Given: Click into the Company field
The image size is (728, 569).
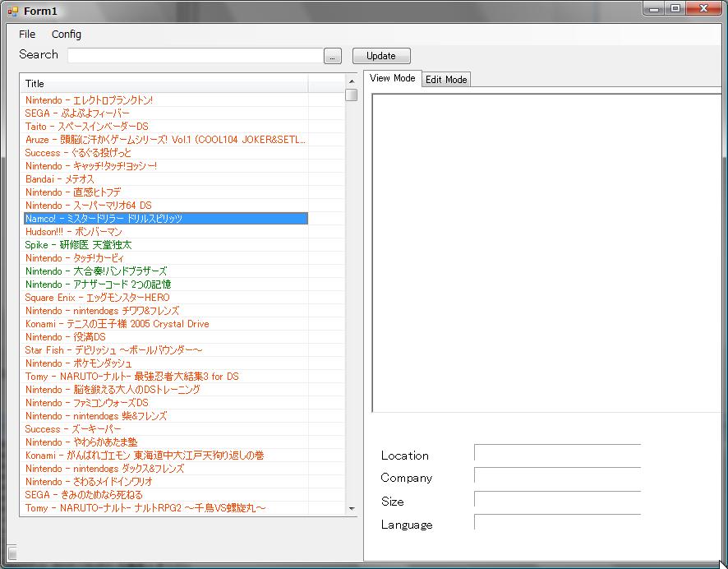Looking at the screenshot, I should pyautogui.click(x=557, y=475).
